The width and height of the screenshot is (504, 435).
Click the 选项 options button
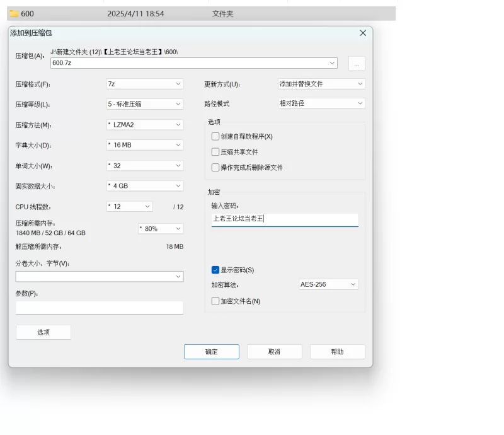click(43, 332)
